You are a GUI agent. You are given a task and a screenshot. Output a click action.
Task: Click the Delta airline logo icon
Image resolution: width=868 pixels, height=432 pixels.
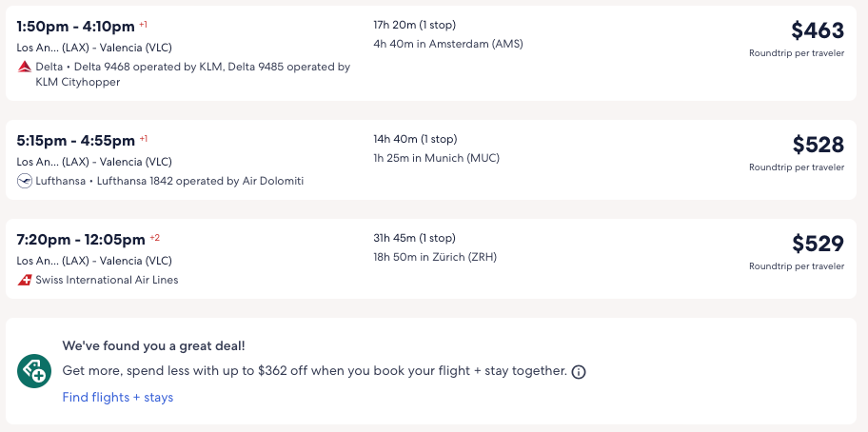click(25, 67)
